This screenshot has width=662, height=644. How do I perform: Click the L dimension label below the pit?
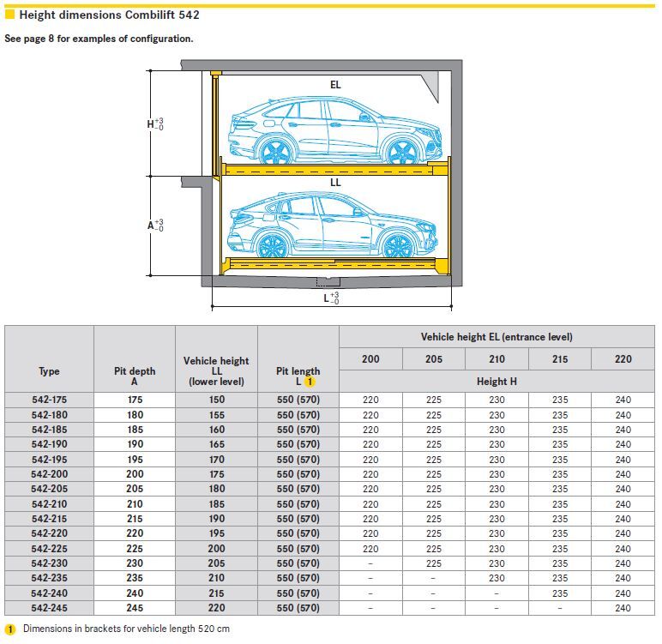coord(331,298)
